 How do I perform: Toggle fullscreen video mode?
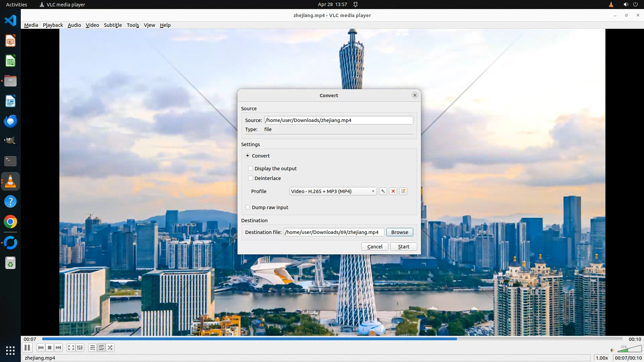tap(71, 348)
